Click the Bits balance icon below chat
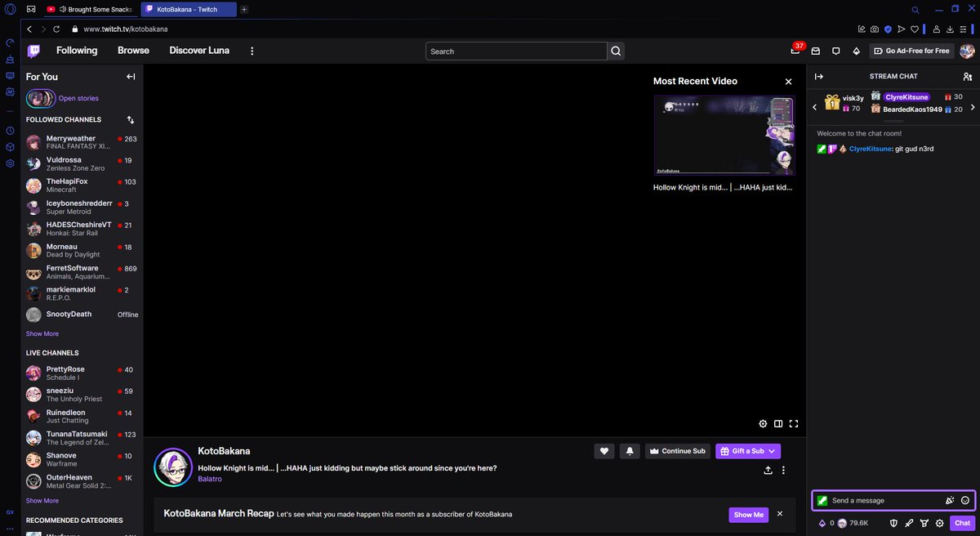This screenshot has height=536, width=980. tap(824, 523)
